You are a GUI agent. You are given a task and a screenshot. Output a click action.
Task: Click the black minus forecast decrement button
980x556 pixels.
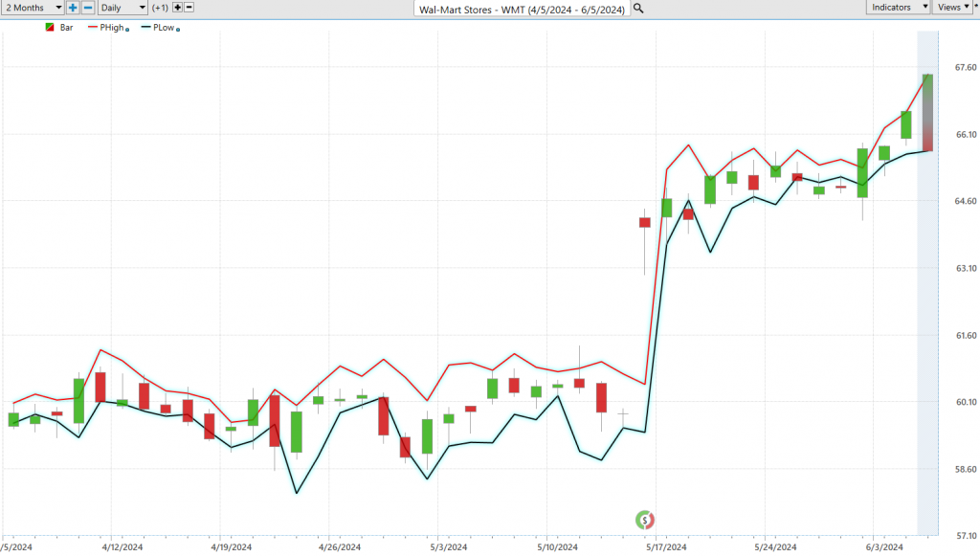(x=189, y=8)
